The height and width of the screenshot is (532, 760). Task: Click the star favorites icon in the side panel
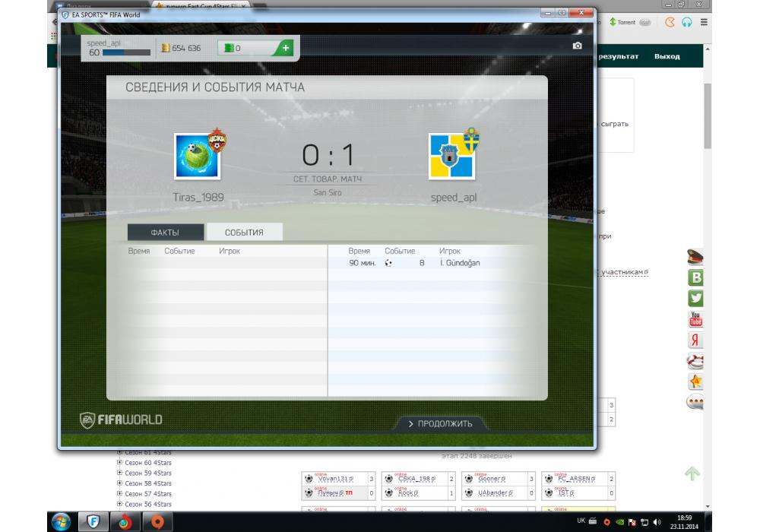pos(695,382)
